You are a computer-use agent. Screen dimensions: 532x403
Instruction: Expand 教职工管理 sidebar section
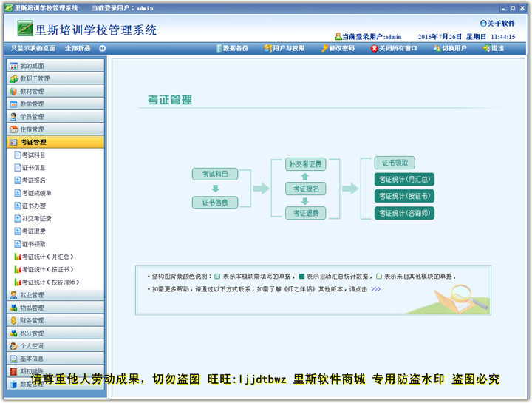55,78
